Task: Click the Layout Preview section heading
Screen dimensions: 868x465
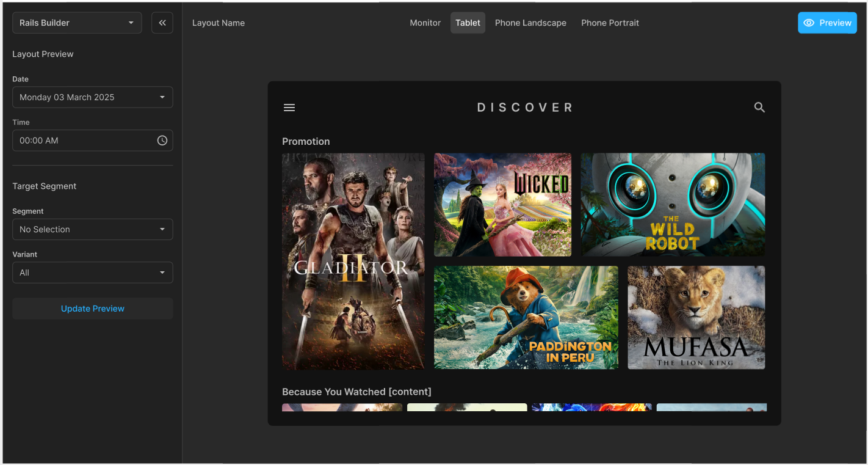Action: click(43, 54)
